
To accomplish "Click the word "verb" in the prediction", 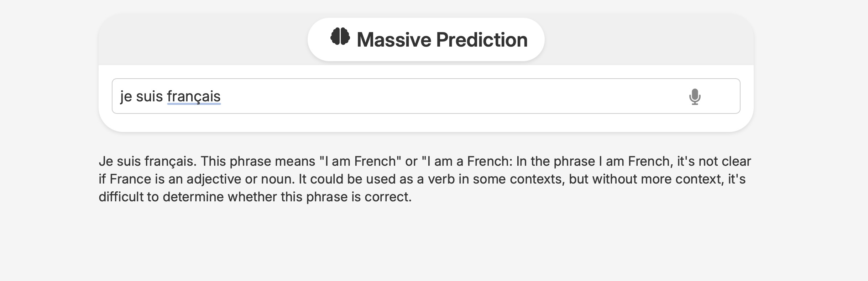I will 441,179.
